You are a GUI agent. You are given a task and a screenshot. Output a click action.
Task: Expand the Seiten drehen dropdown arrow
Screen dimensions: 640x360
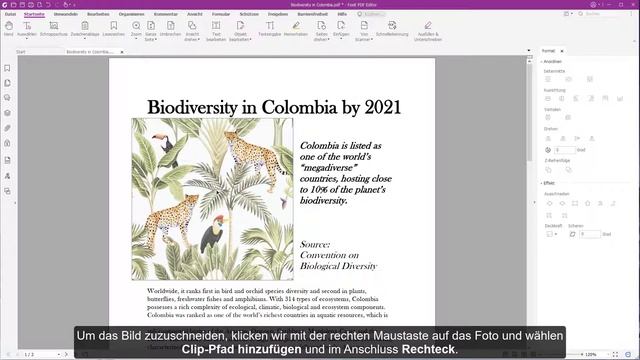point(329,40)
